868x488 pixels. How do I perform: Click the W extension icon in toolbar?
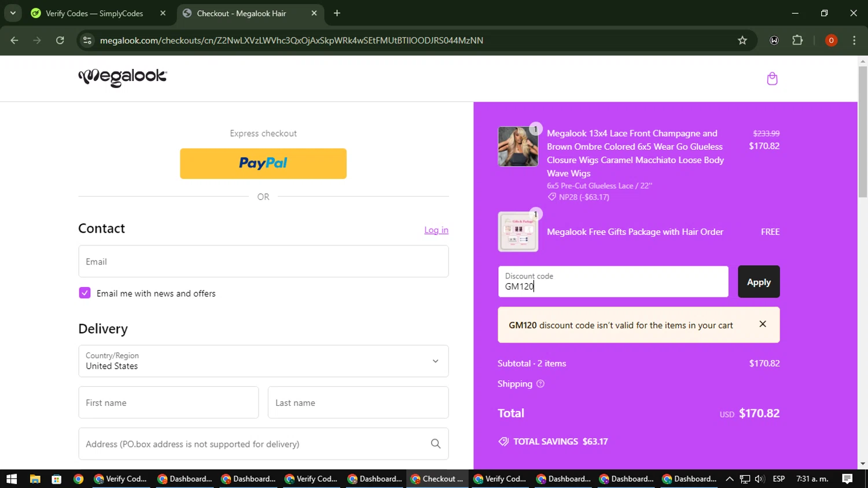pyautogui.click(x=774, y=41)
